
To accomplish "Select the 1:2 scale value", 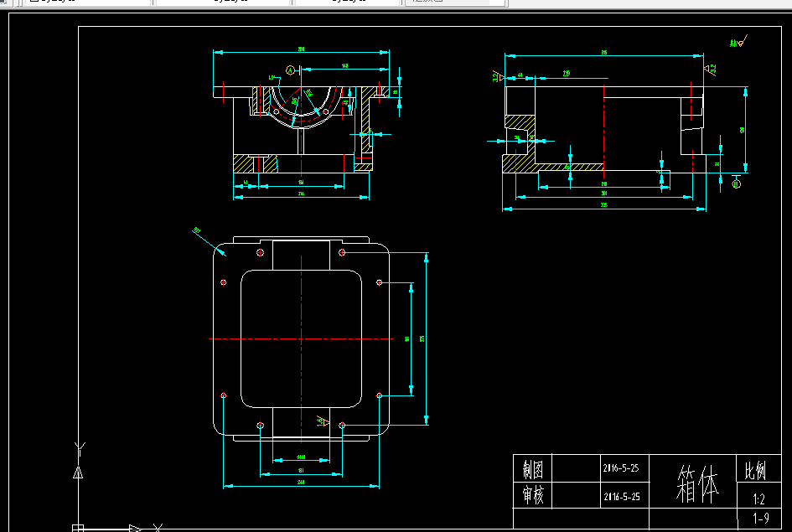I will [758, 499].
